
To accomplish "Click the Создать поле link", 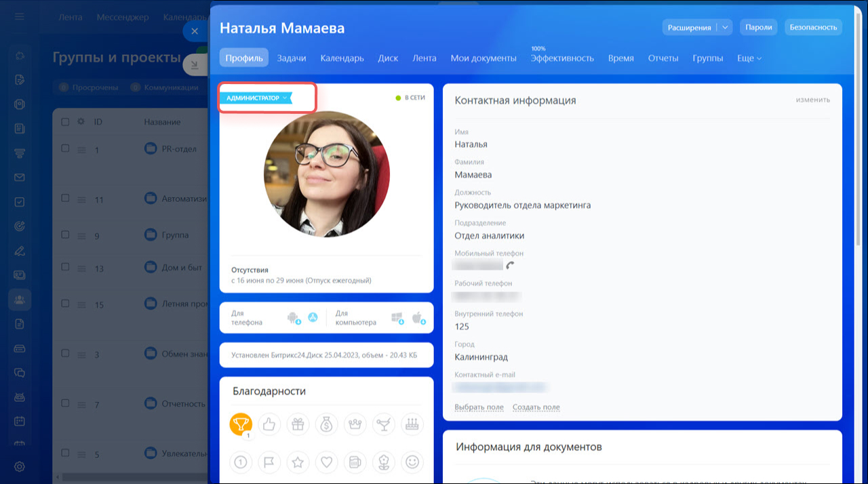I will pyautogui.click(x=536, y=407).
